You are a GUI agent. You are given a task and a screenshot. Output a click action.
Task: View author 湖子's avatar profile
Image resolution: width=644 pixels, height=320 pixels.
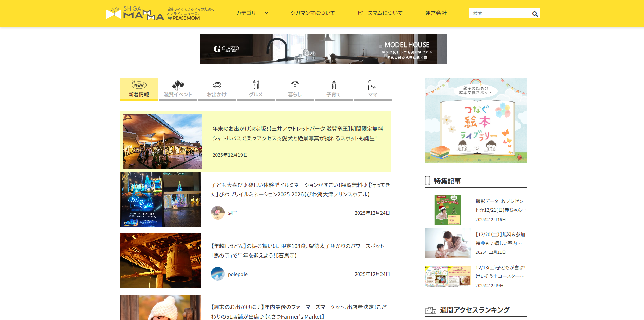tap(218, 213)
